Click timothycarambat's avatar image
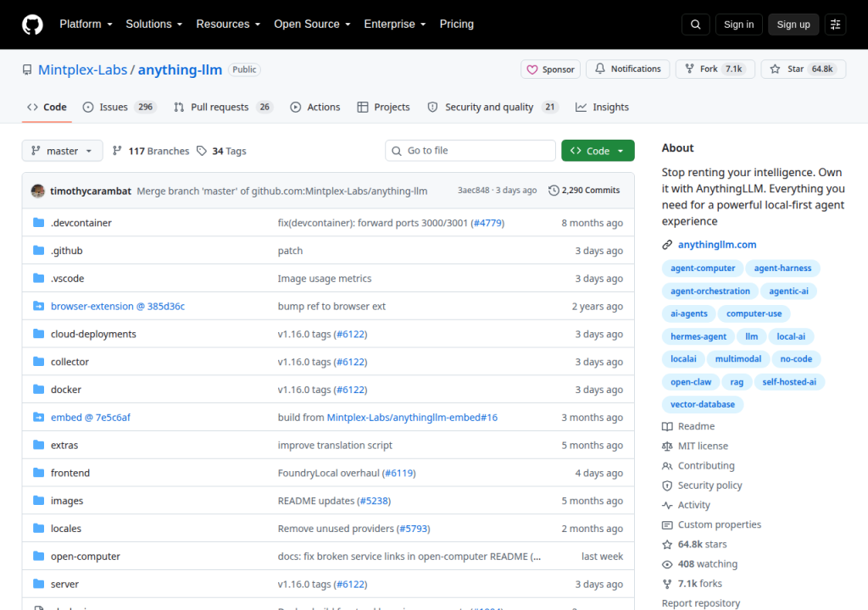The height and width of the screenshot is (610, 868). pyautogui.click(x=37, y=191)
